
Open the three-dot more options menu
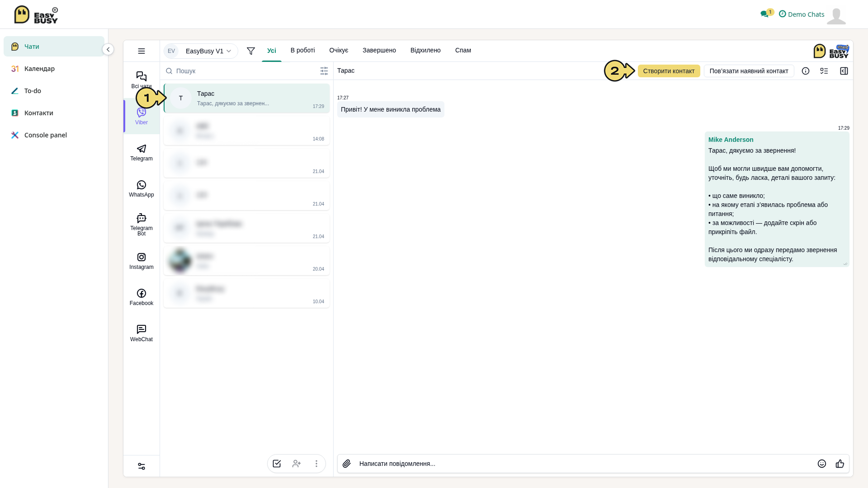(316, 464)
